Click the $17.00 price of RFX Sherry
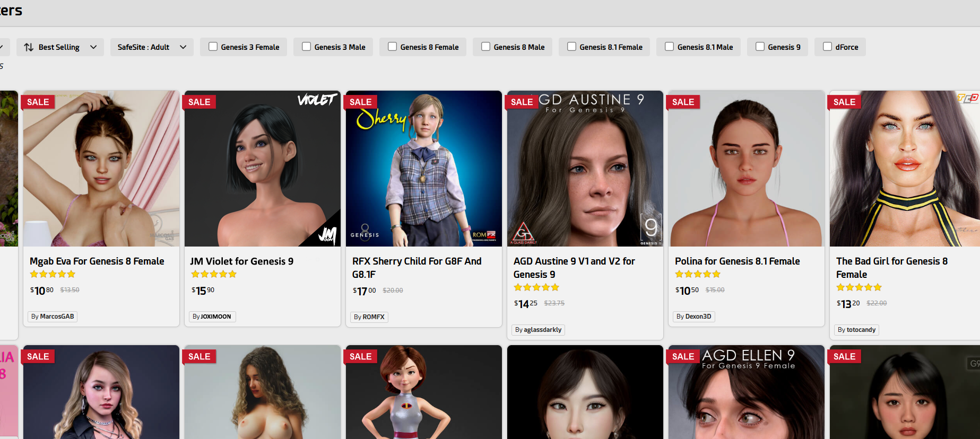Viewport: 980px width, 439px height. pos(365,291)
